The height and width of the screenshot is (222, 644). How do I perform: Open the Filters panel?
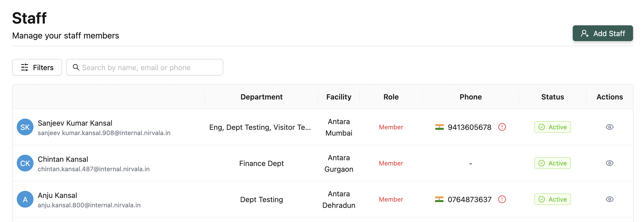(37, 67)
